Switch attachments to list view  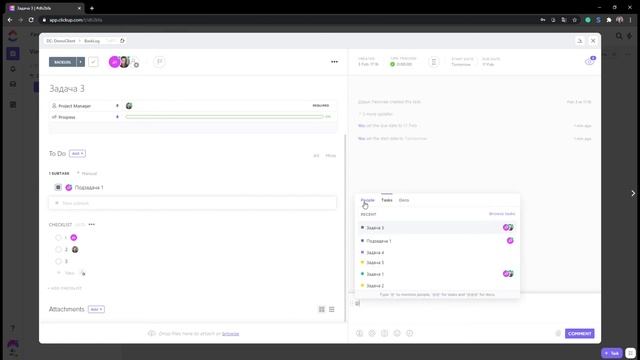332,309
